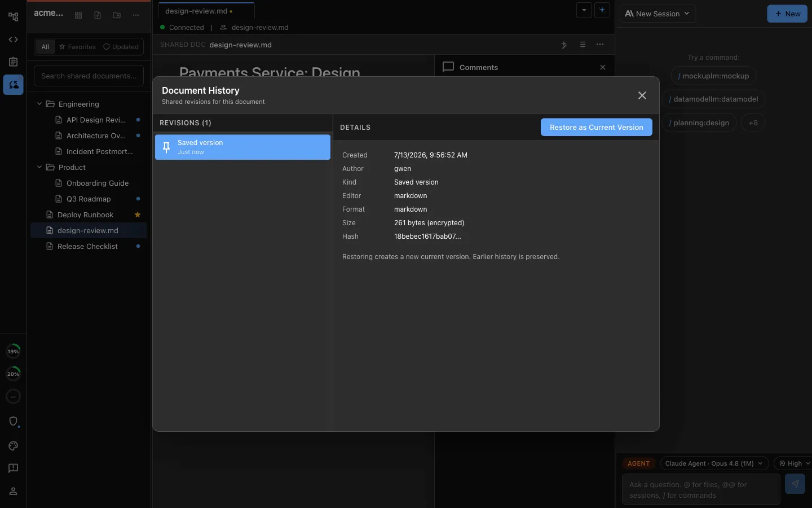812x508 pixels.
Task: Open Q3 Roadmap document
Action: point(89,199)
